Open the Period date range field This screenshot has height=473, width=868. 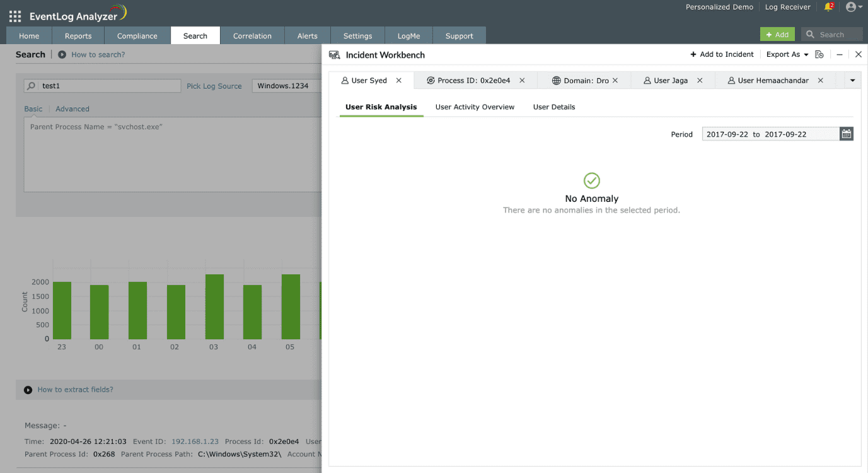(x=771, y=134)
